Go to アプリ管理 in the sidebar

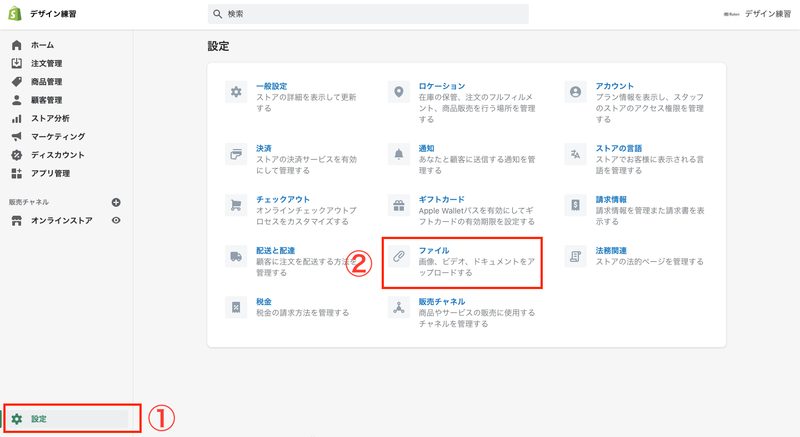point(51,173)
